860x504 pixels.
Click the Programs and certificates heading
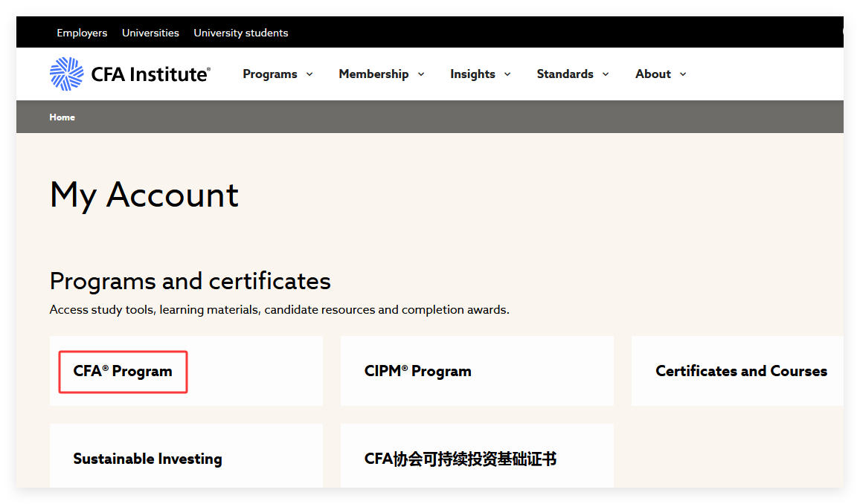coord(190,282)
